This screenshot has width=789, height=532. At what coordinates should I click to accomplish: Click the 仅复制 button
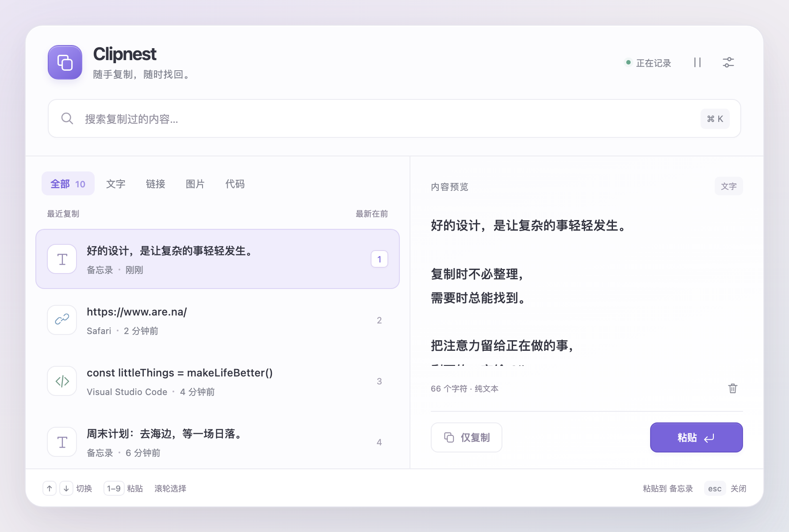(467, 437)
